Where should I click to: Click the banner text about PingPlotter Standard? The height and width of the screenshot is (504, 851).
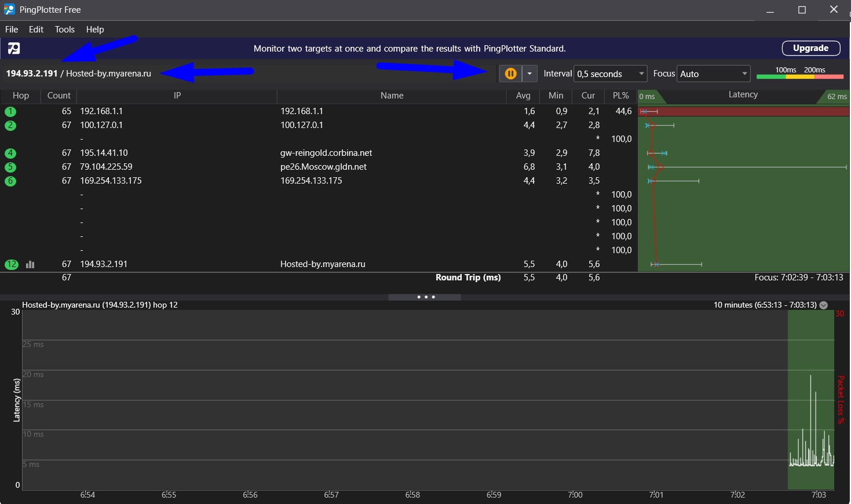[x=410, y=48]
